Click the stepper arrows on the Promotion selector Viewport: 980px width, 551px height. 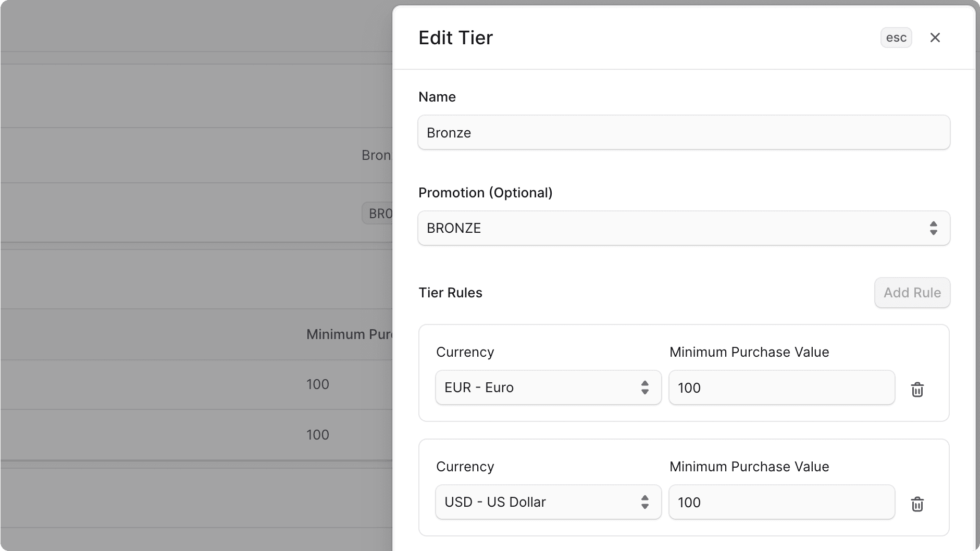(x=934, y=228)
